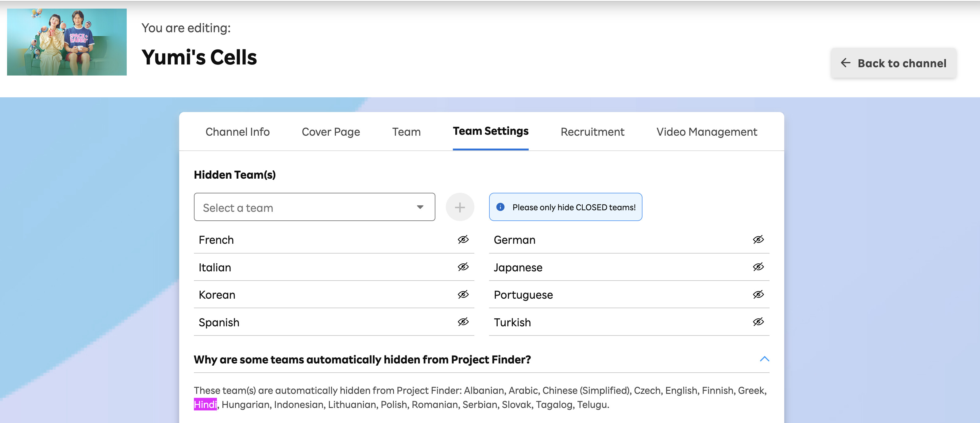Click the Yumi's Cells cover thumbnail

coord(67,42)
